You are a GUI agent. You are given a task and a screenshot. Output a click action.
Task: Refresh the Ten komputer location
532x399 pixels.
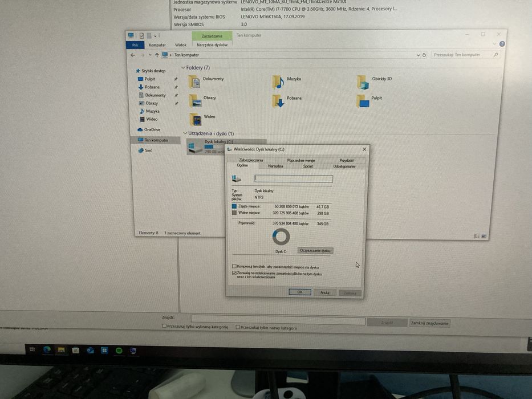pos(424,55)
